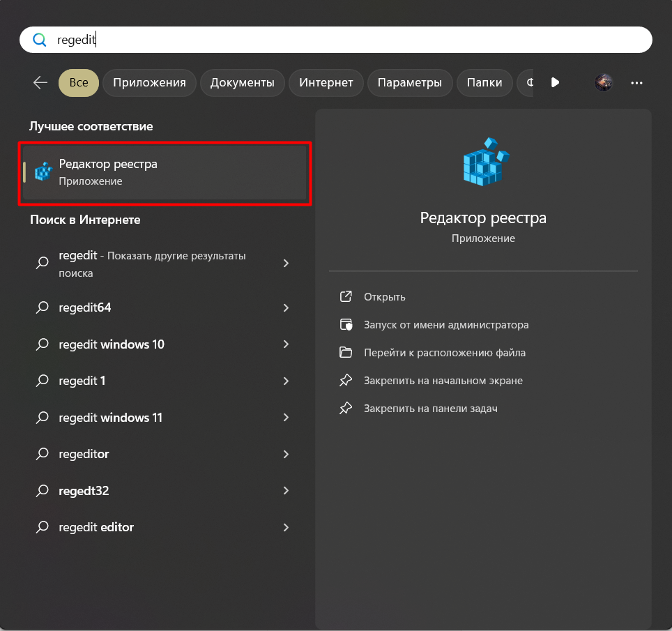The height and width of the screenshot is (631, 672).
Task: Select the 'Интернет' search filter
Action: 326,82
